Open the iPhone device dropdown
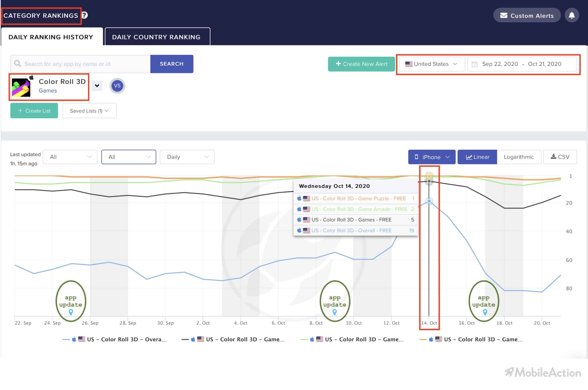 point(432,157)
